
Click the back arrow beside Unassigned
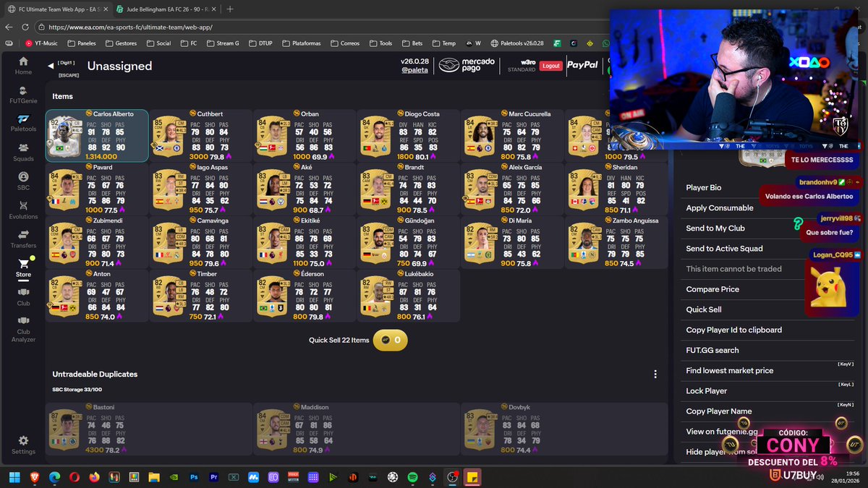51,66
